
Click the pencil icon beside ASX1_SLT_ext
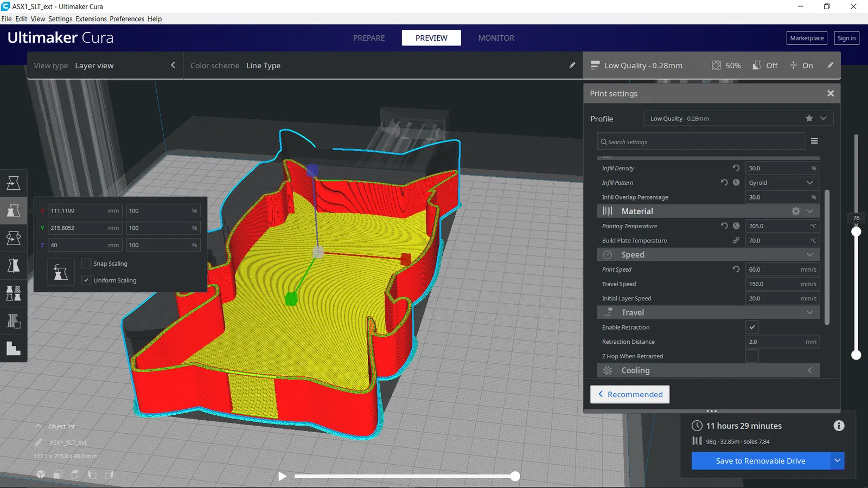(x=39, y=442)
